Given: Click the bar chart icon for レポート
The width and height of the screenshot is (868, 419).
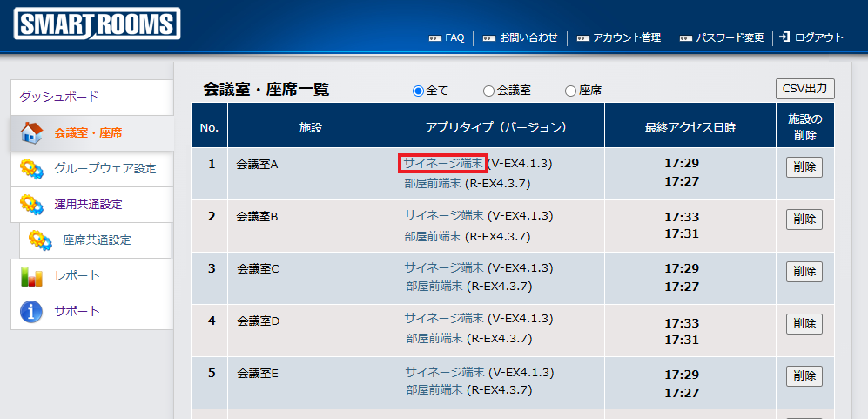Looking at the screenshot, I should (31, 276).
